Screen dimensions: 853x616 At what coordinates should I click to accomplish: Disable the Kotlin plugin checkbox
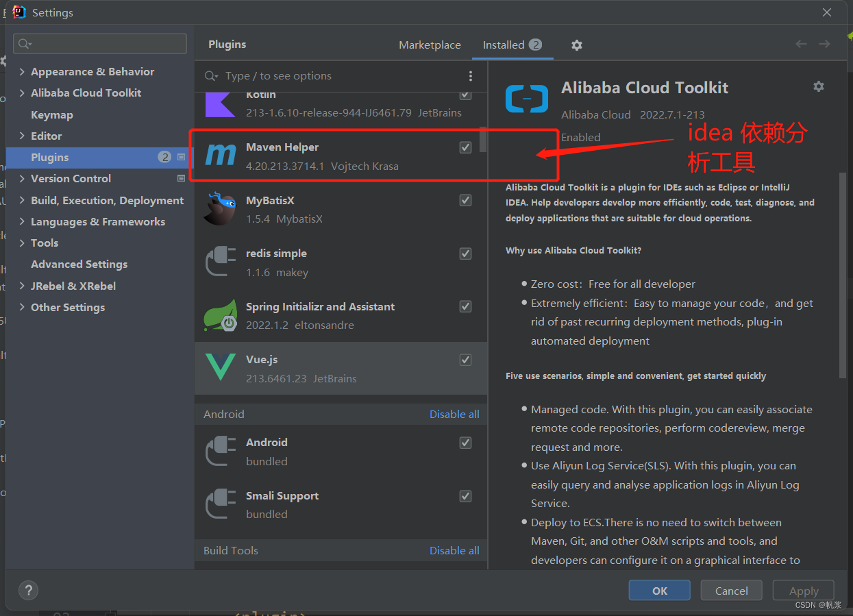click(x=466, y=95)
